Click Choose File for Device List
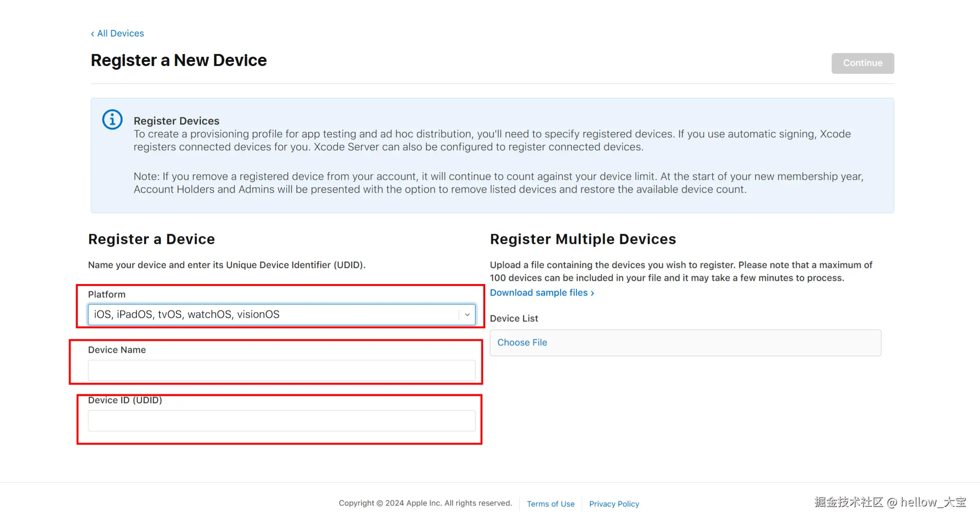This screenshot has height=522, width=980. tap(522, 343)
